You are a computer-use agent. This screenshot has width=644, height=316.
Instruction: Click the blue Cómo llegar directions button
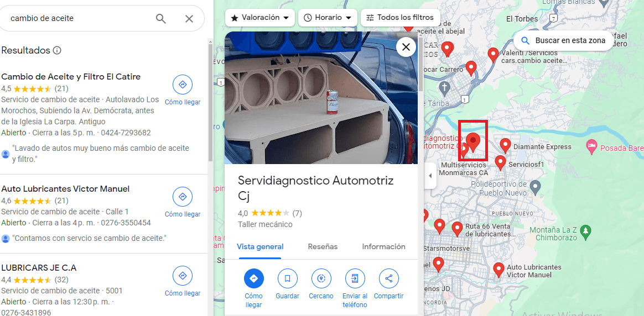(x=253, y=278)
